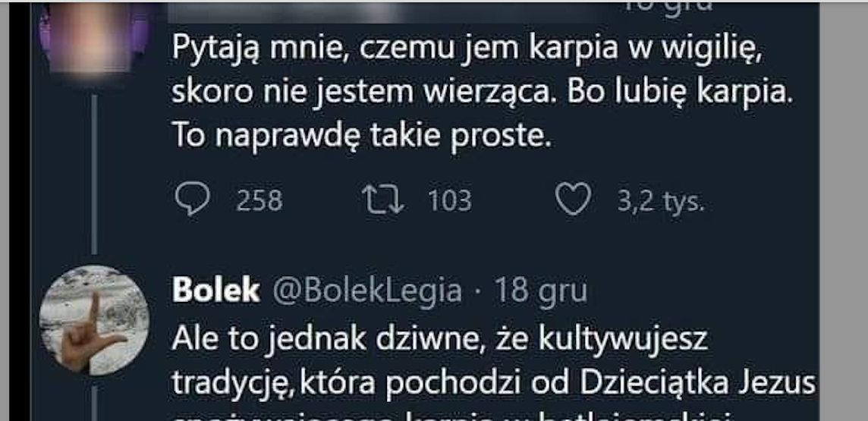Open the Bolek display name link
This screenshot has height=421, width=868.
tap(216, 291)
